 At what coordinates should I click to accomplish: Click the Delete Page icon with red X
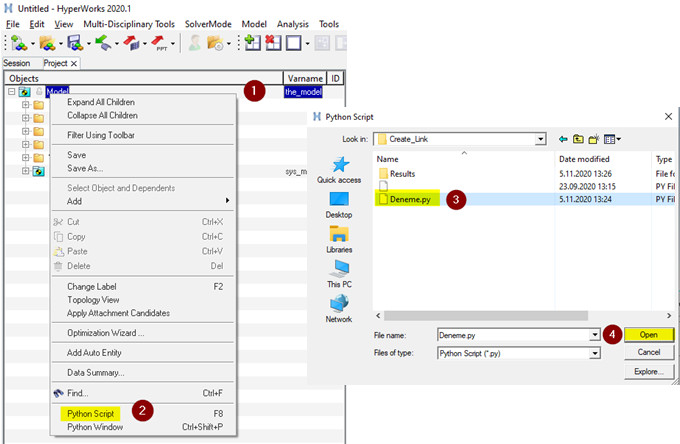pyautogui.click(x=273, y=43)
